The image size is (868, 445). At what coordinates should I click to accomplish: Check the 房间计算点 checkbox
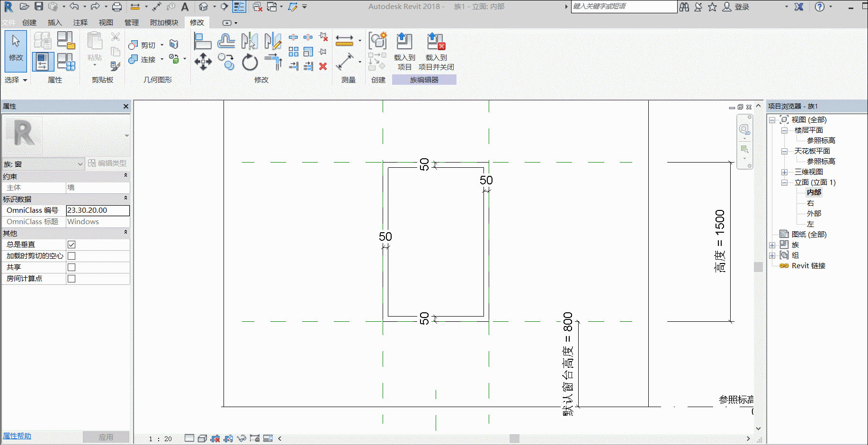point(72,279)
